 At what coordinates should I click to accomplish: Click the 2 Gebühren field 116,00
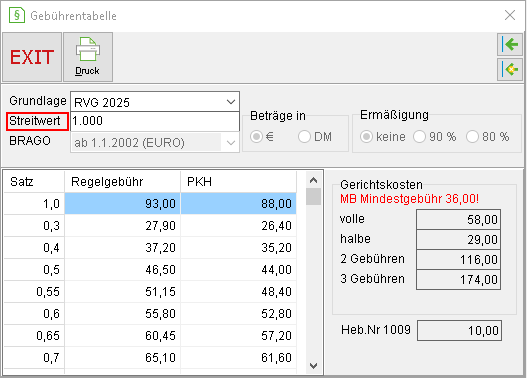458,259
